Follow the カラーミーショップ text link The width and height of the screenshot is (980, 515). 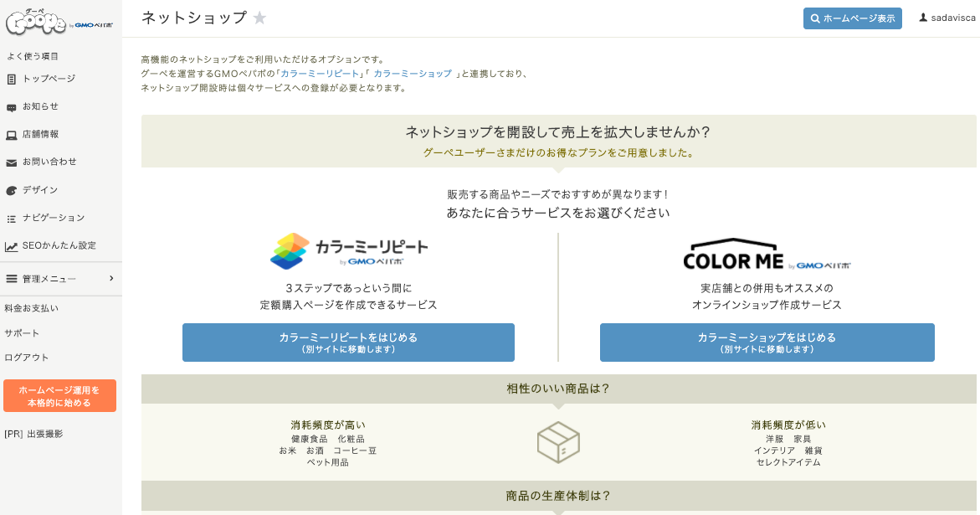[413, 74]
